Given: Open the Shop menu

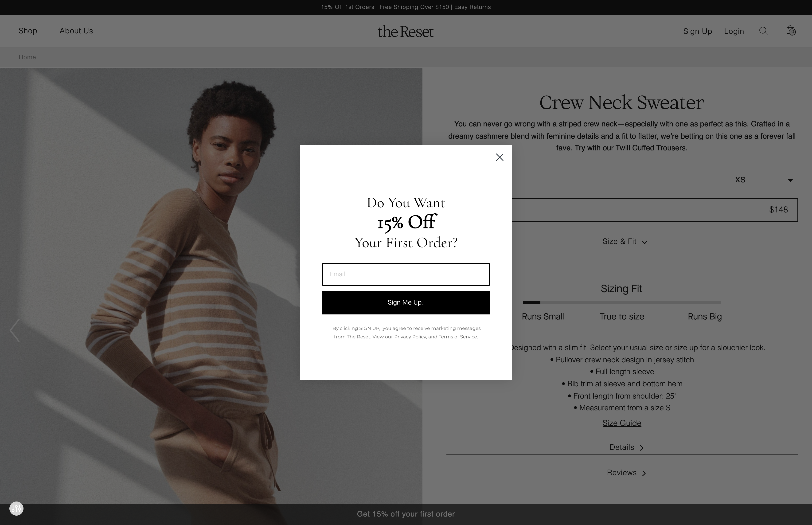Looking at the screenshot, I should click(27, 31).
